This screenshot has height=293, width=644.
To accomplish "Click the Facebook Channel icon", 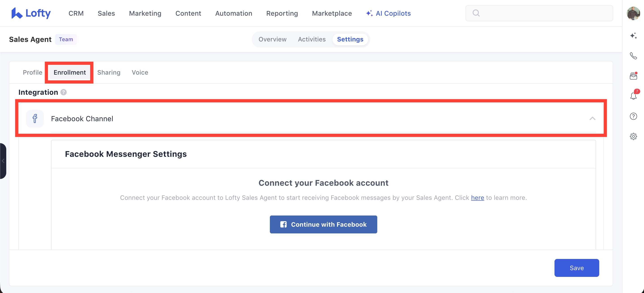I will coord(35,118).
